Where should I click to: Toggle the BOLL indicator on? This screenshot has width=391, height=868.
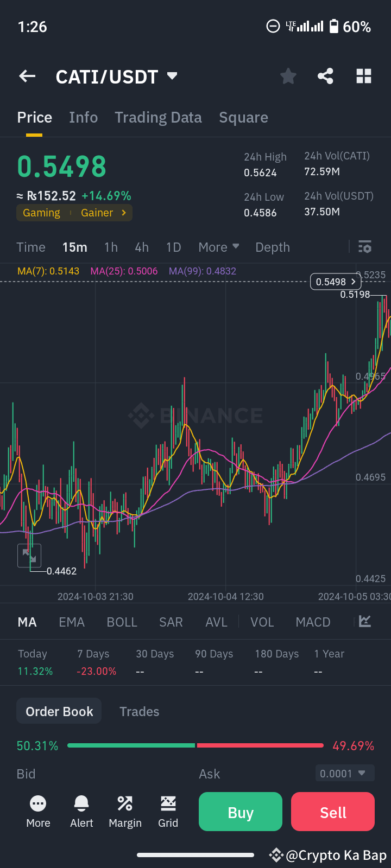point(122,622)
